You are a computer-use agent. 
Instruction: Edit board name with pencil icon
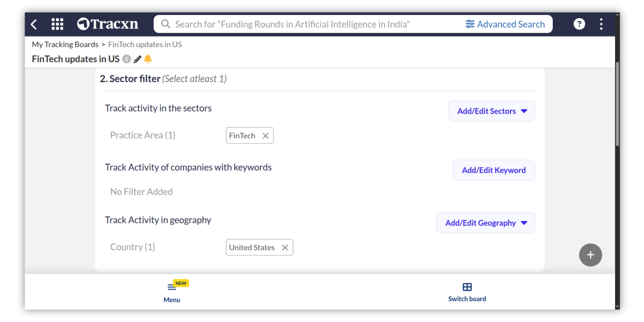137,59
